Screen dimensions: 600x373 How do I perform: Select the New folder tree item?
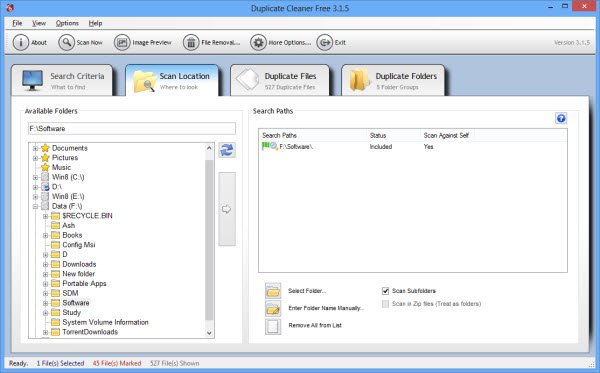78,274
